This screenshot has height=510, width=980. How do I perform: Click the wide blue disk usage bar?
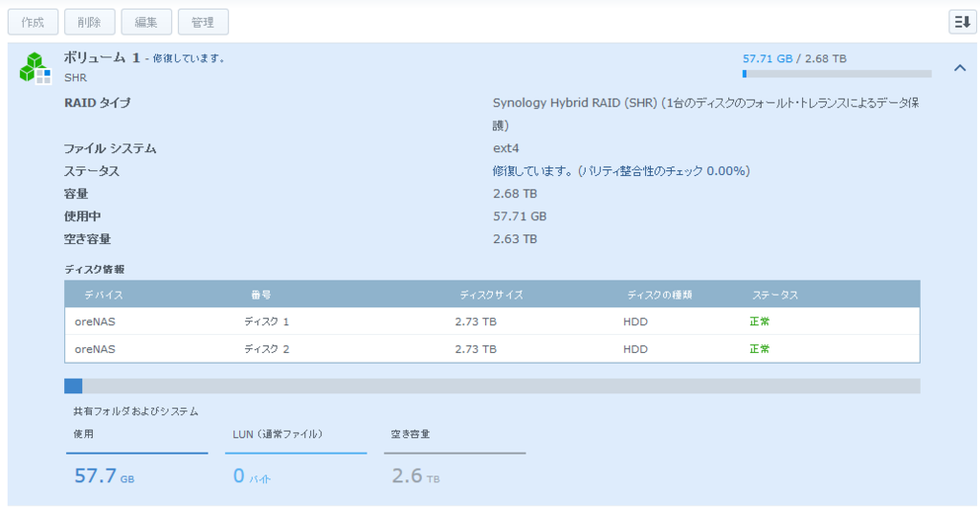[492, 387]
